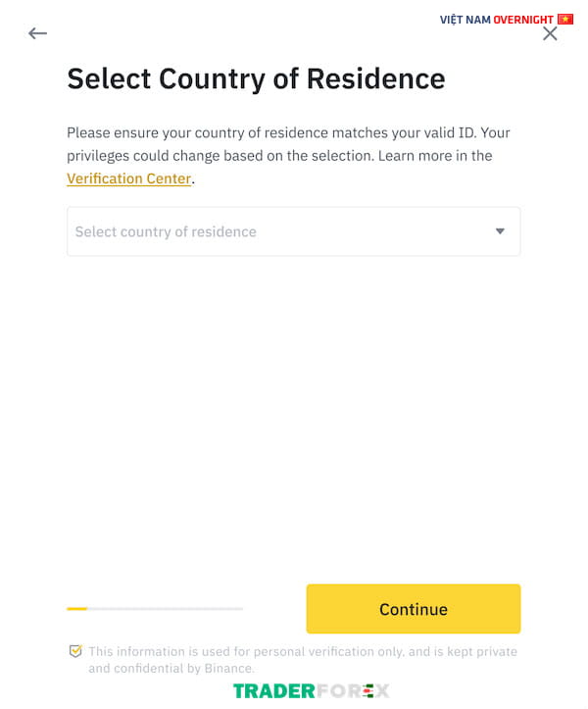This screenshot has width=588, height=709.
Task: Go back using the left arrow icon
Action: [37, 33]
